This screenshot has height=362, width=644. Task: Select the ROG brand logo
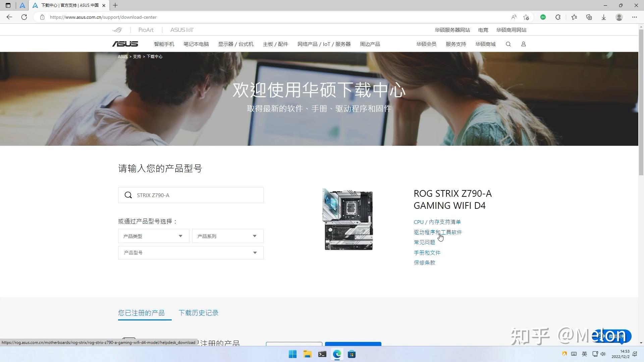click(x=117, y=30)
